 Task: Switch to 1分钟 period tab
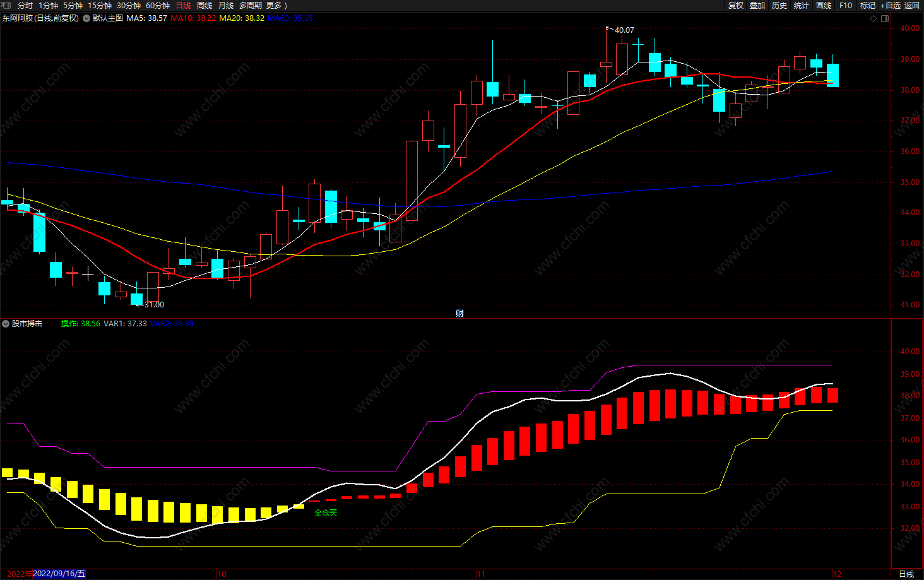pos(48,5)
